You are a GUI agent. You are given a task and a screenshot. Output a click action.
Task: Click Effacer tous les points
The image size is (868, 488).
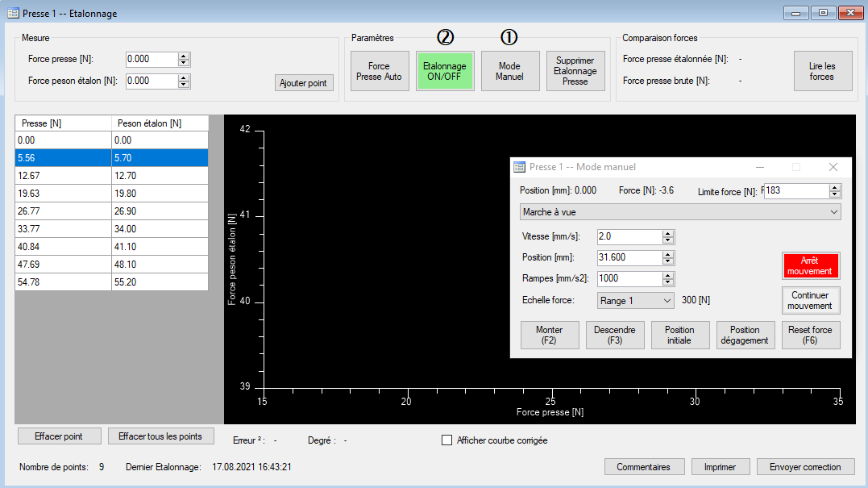(160, 436)
